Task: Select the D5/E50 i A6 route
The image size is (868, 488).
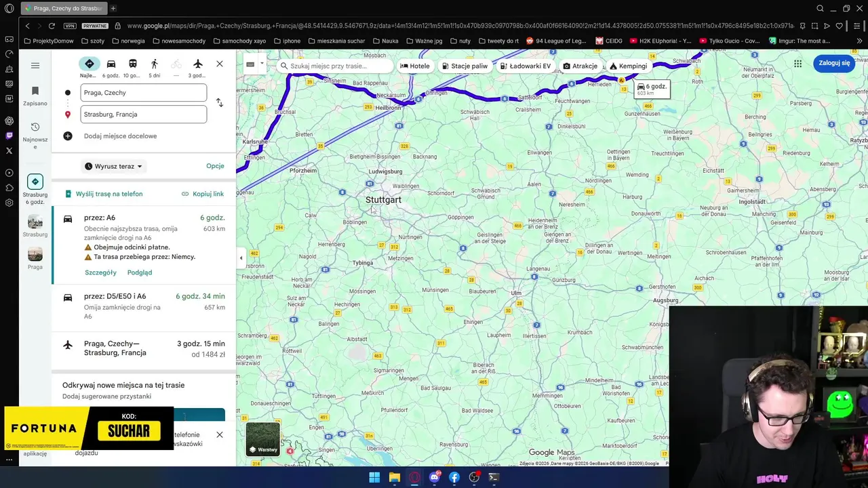Action: [144, 306]
